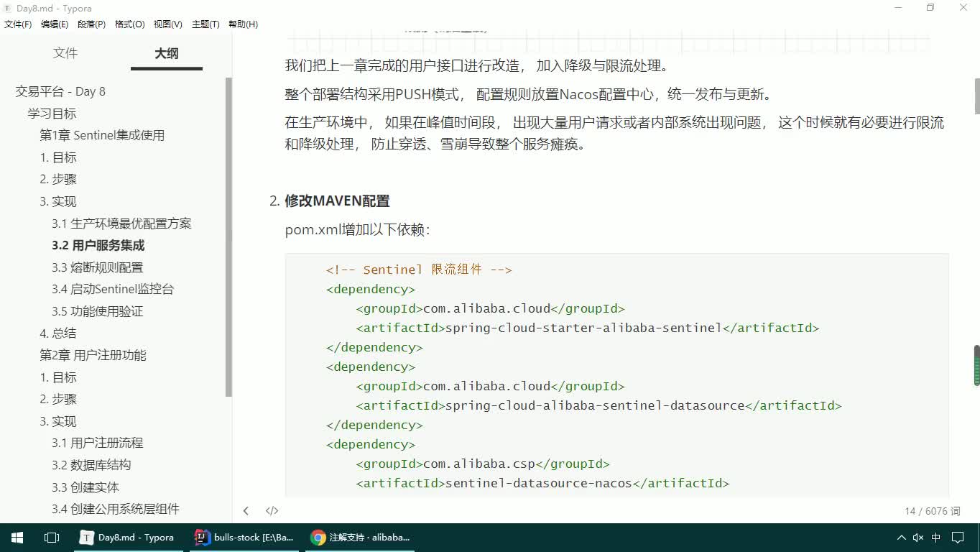Open the 帮助(H) menu
Image resolution: width=980 pixels, height=552 pixels.
[x=243, y=24]
